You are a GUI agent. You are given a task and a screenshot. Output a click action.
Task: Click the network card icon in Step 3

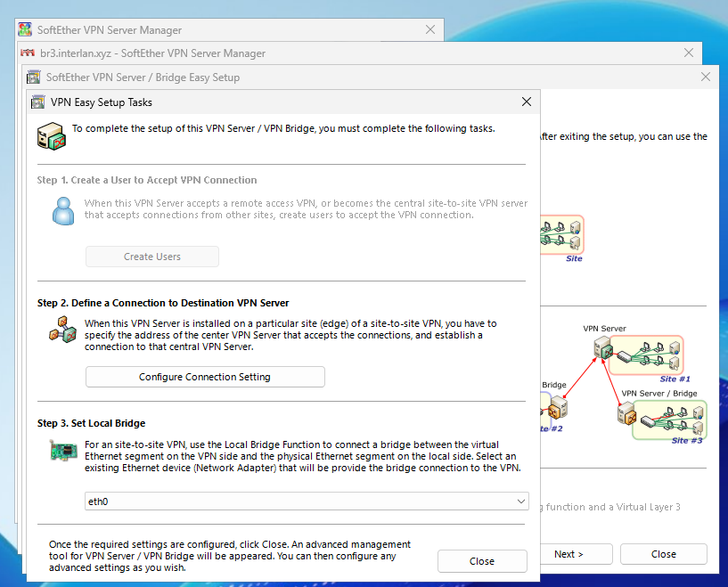click(x=63, y=451)
